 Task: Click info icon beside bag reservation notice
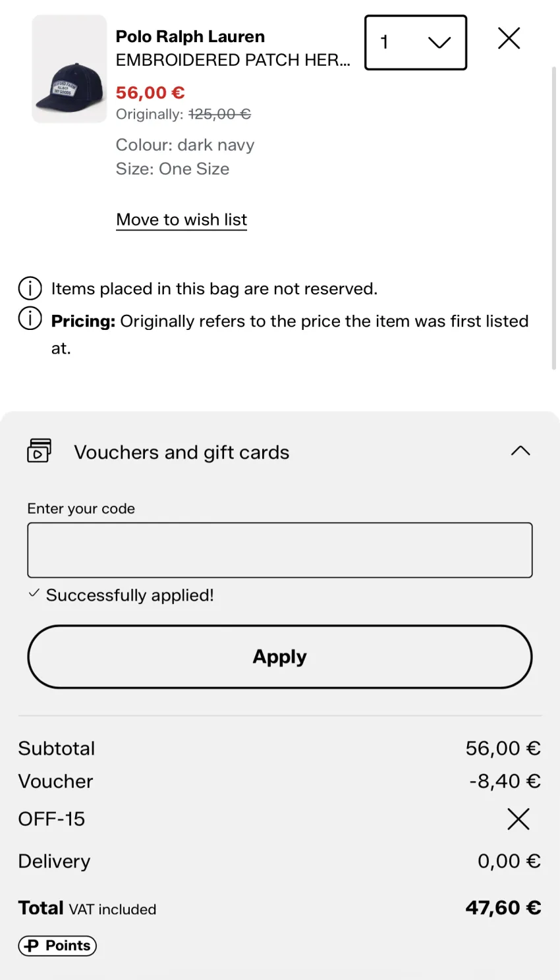pos(30,288)
